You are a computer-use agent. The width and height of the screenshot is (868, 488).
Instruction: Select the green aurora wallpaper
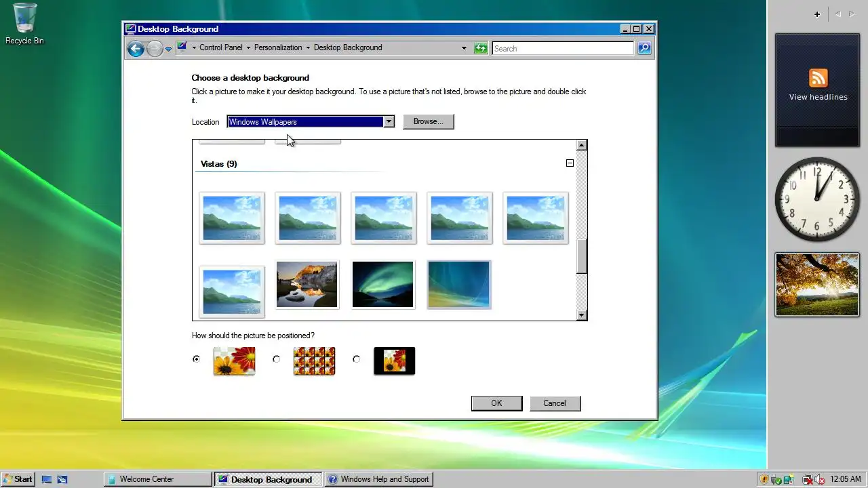tap(383, 285)
